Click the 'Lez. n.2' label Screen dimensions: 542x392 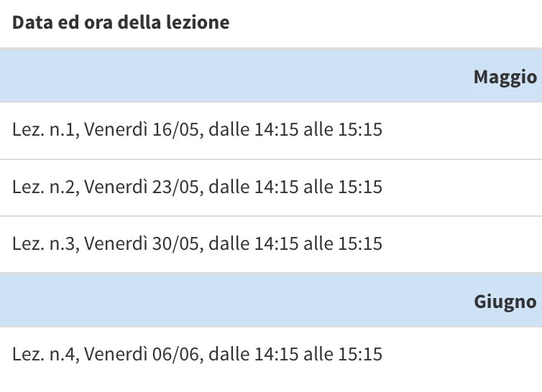pos(45,187)
